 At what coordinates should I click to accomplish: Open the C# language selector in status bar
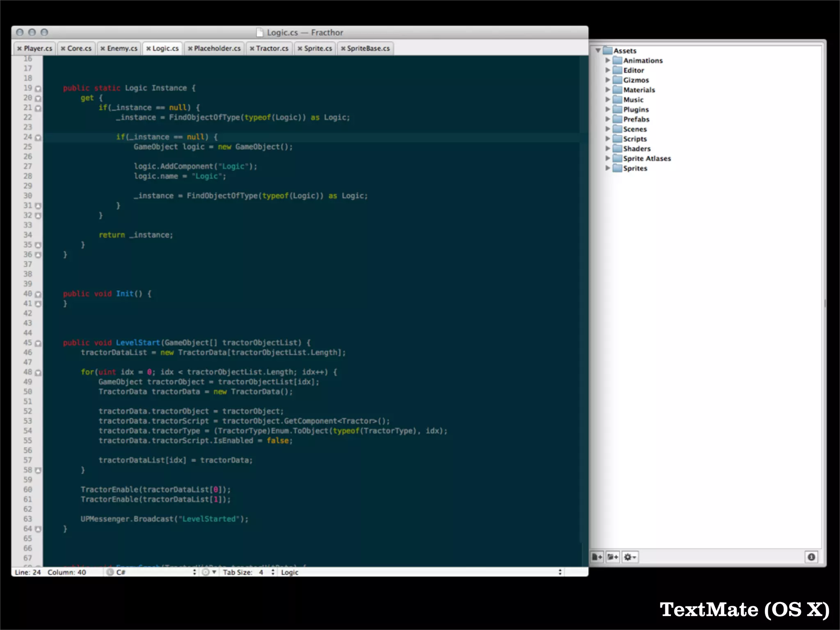click(151, 572)
